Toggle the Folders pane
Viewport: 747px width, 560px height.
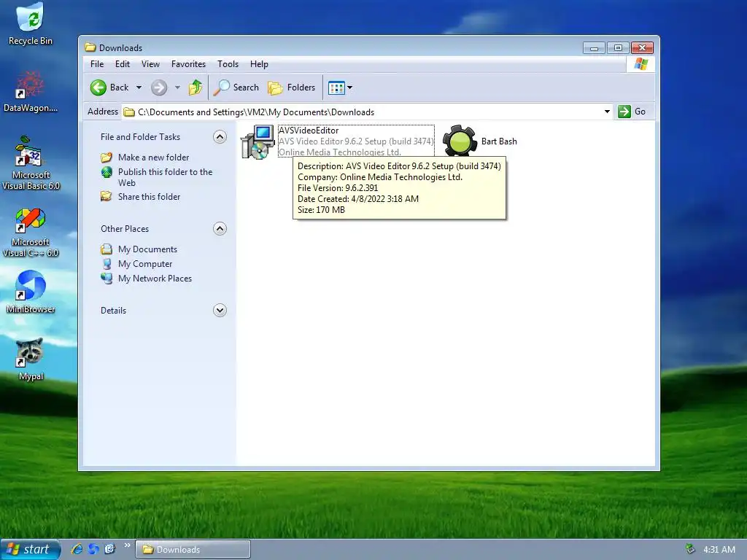coord(292,87)
